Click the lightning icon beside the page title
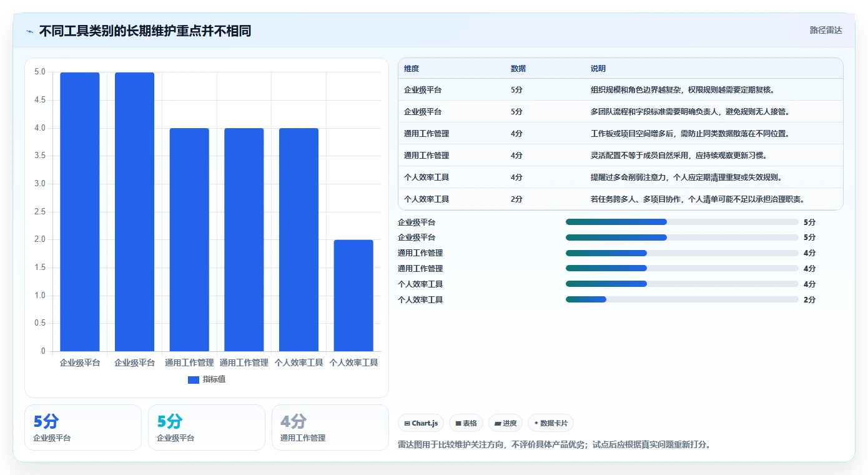Image resolution: width=868 pixels, height=475 pixels. click(29, 31)
